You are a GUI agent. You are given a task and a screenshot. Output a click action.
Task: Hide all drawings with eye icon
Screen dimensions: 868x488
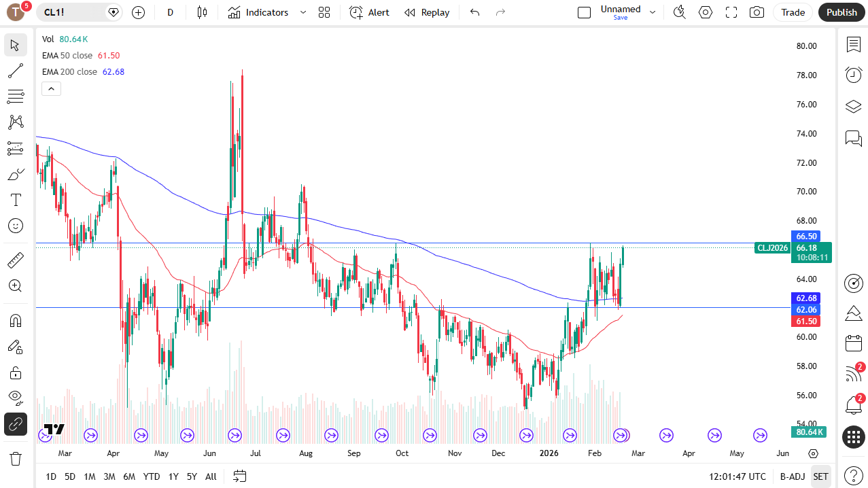click(x=15, y=398)
